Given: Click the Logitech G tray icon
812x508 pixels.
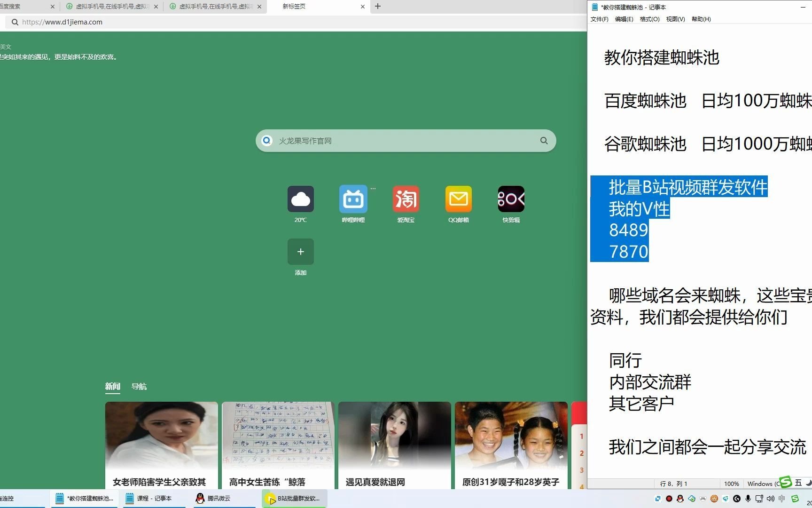Looking at the screenshot, I should tap(737, 499).
